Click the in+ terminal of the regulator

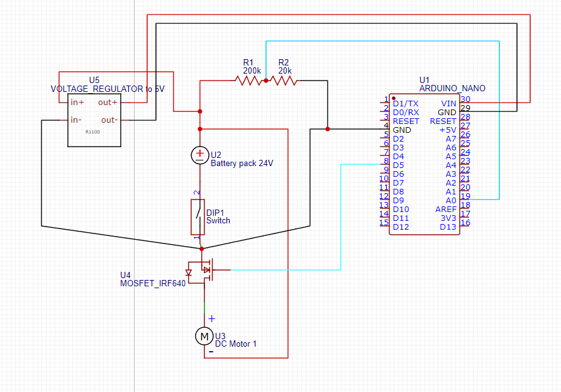tap(77, 103)
